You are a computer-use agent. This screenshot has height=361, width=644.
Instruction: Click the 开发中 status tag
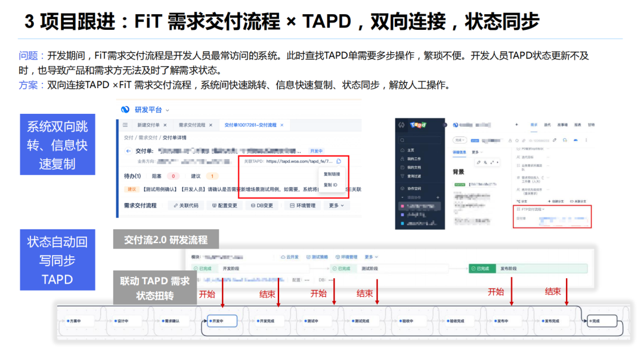click(316, 151)
